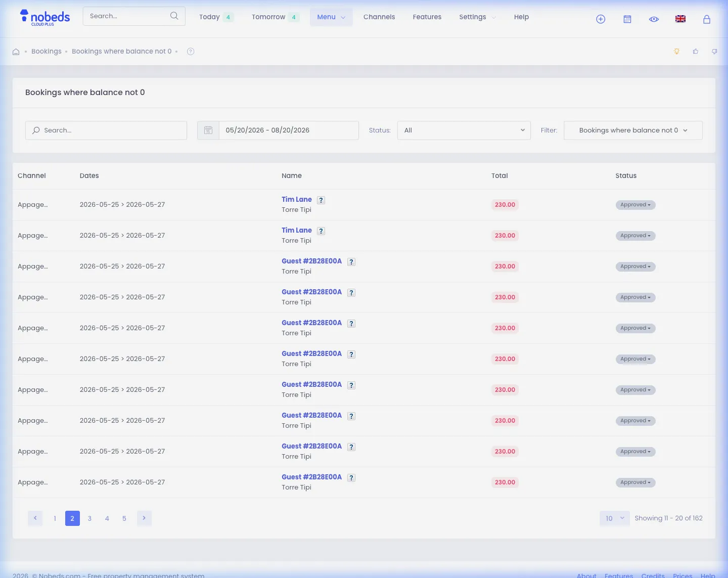Click Bookings breadcrumb link
The width and height of the screenshot is (728, 578).
(47, 52)
